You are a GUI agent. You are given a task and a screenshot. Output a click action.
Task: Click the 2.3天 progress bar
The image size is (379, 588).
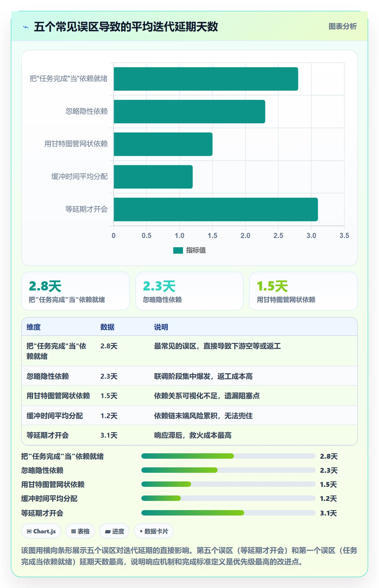coord(228,470)
